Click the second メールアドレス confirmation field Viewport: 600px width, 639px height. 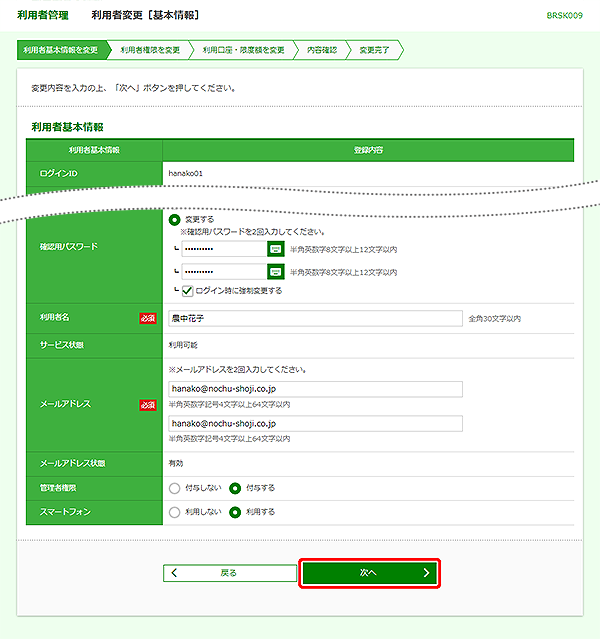pyautogui.click(x=315, y=423)
